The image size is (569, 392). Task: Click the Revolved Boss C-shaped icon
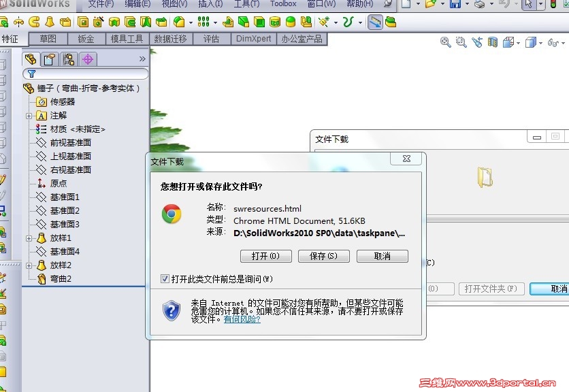(34, 22)
